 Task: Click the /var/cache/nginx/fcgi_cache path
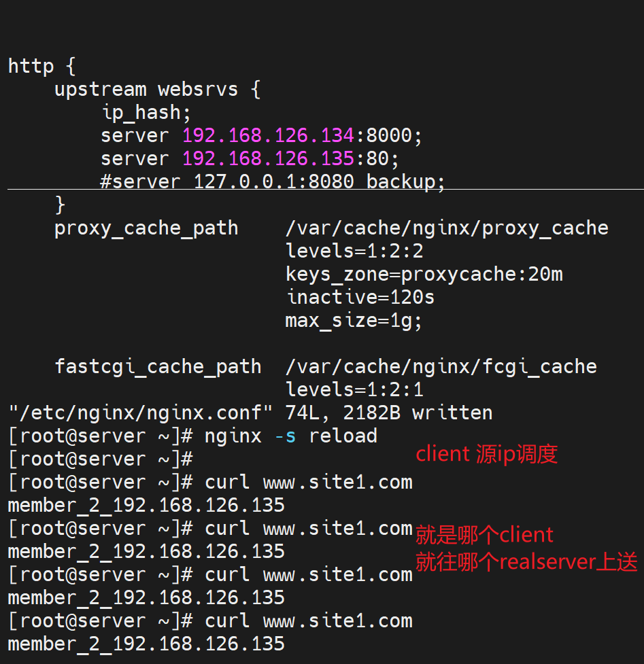point(441,367)
